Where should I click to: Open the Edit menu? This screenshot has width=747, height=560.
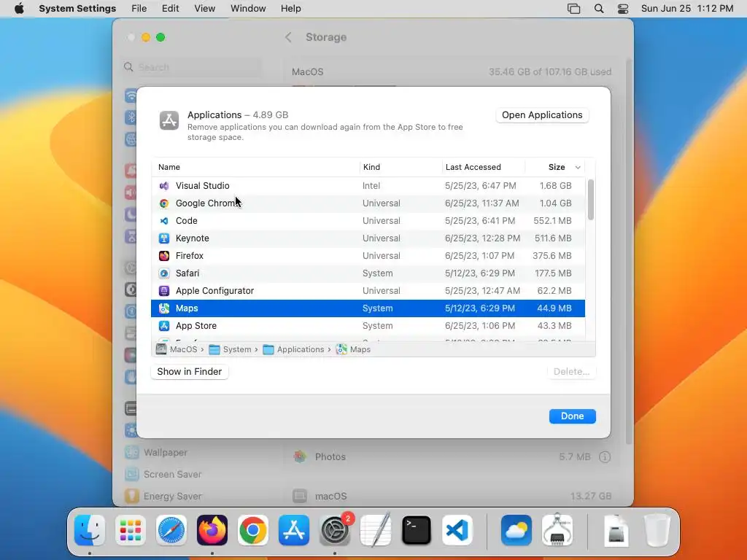[x=170, y=9]
